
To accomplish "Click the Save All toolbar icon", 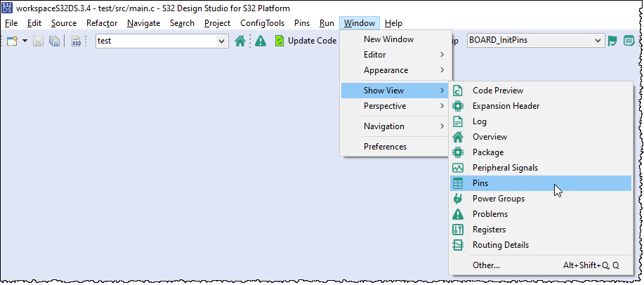I will [x=54, y=41].
